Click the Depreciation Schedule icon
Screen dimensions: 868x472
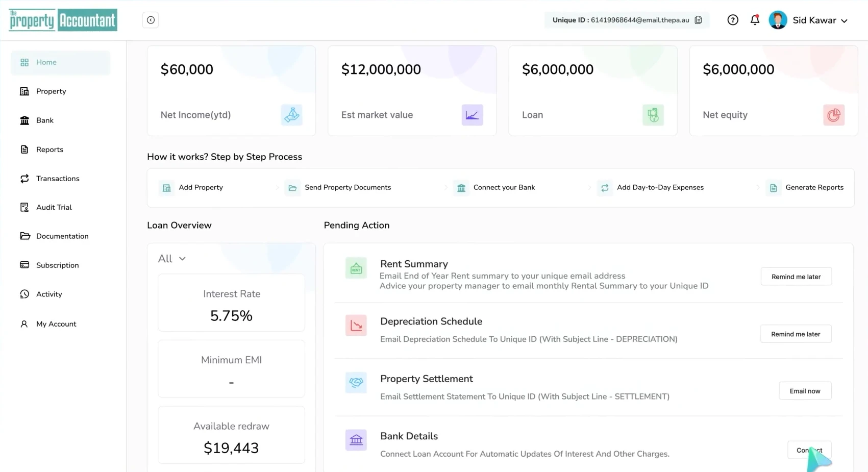pyautogui.click(x=356, y=325)
